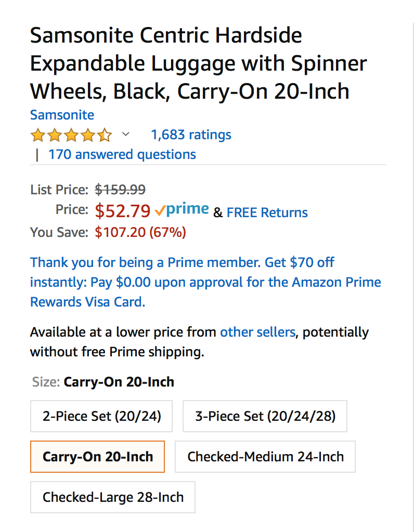View other sellers' offers
This screenshot has height=532, width=414.
[258, 332]
